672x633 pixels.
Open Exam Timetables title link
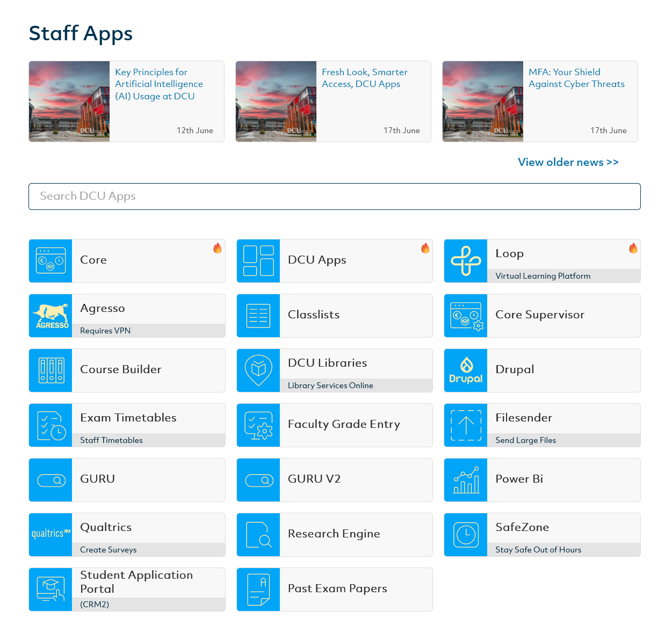click(128, 418)
